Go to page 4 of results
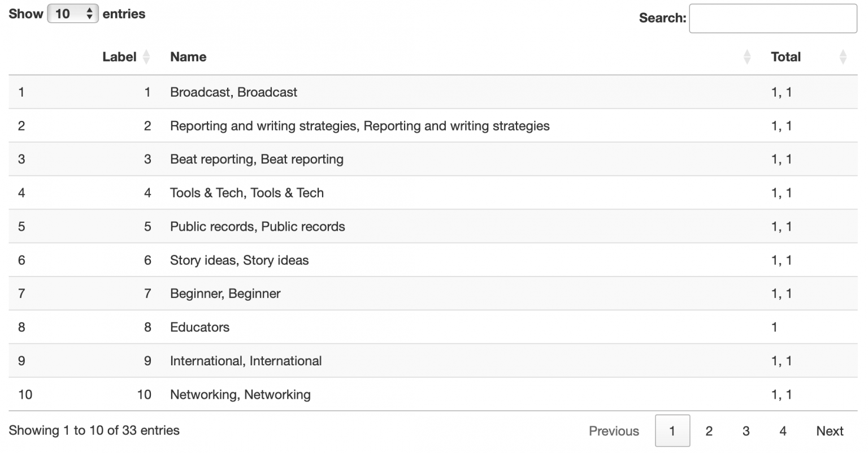 coord(783,430)
